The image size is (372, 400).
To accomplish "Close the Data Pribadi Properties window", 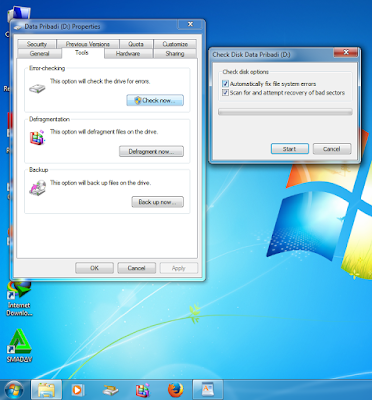I will point(190,24).
